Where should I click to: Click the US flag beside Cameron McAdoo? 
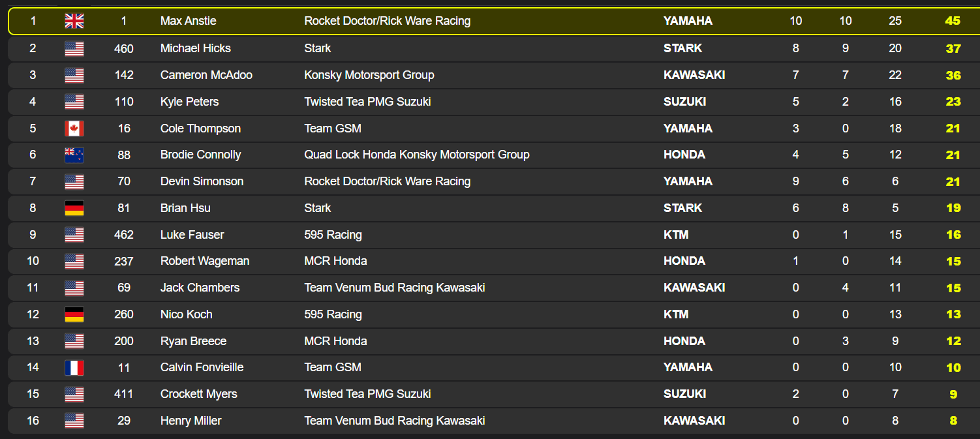point(74,75)
